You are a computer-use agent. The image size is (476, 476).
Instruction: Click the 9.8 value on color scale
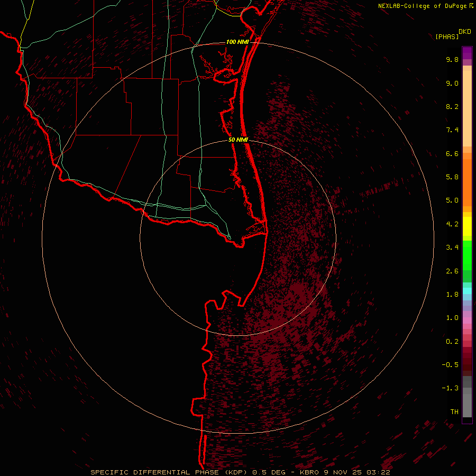[452, 59]
